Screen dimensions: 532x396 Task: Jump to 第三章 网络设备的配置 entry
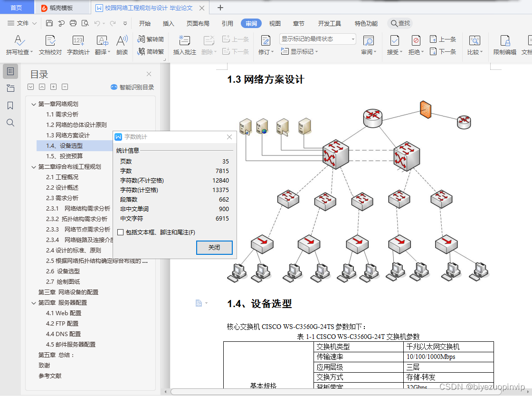point(68,292)
